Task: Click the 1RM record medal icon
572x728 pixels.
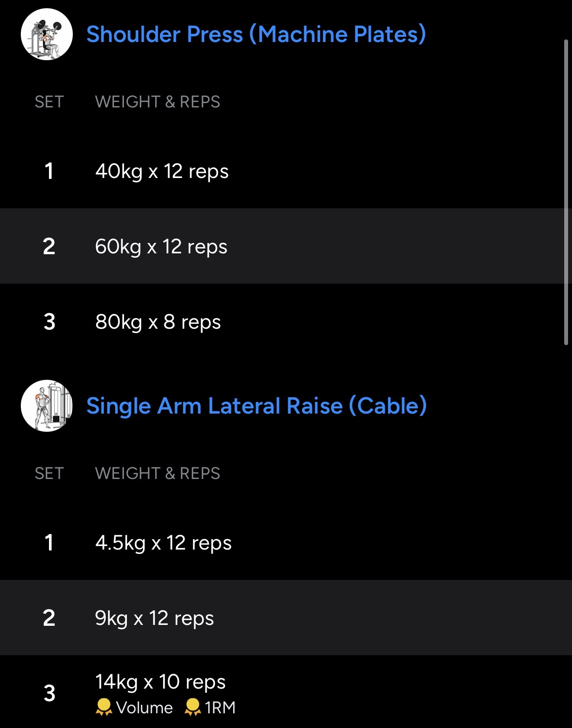Action: click(x=192, y=707)
